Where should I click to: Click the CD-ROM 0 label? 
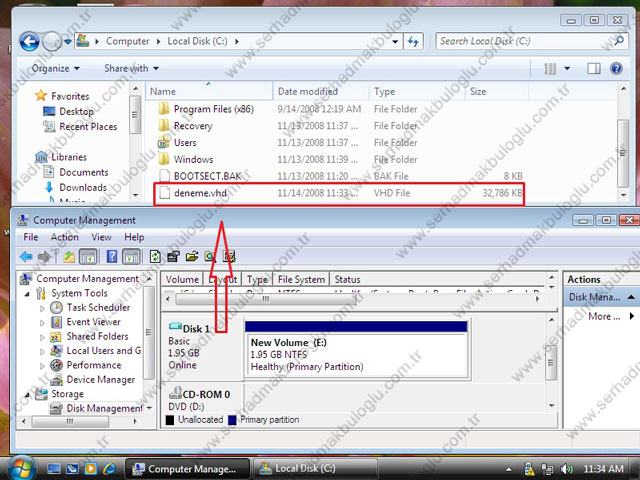tap(206, 394)
